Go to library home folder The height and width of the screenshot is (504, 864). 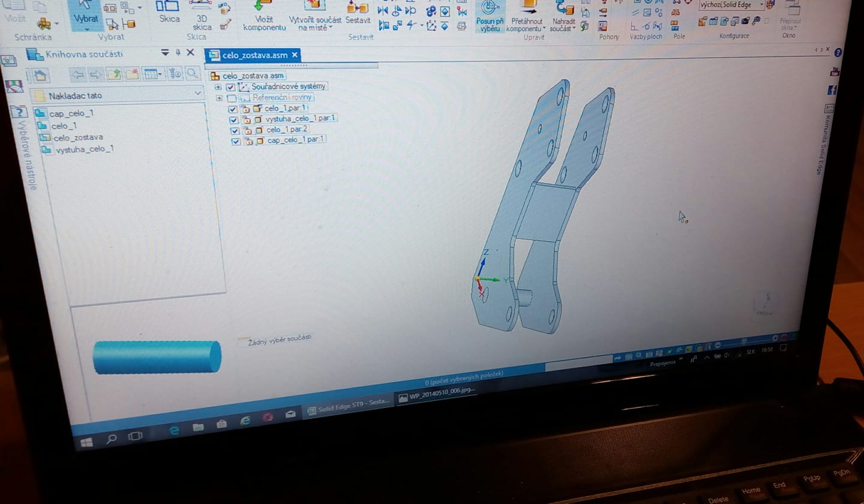click(40, 75)
